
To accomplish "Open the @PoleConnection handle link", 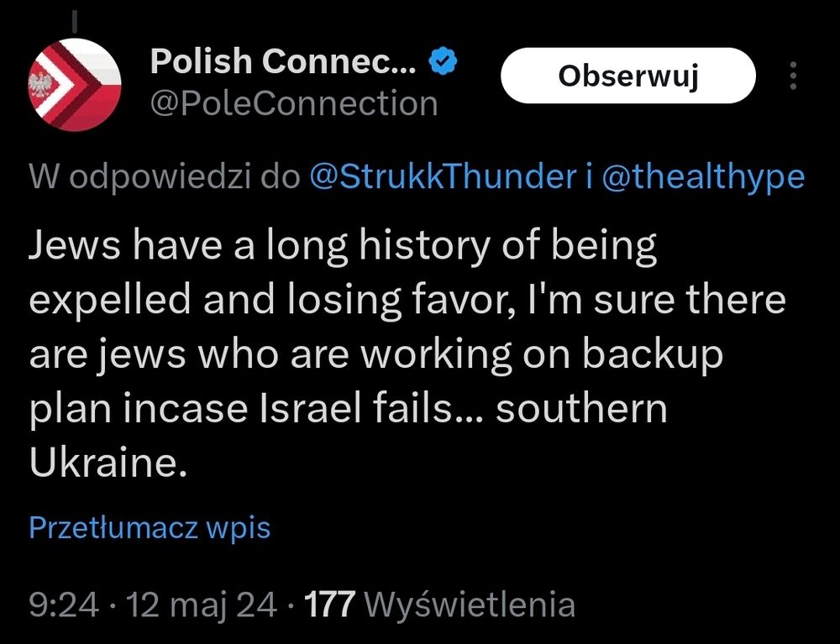I will [293, 104].
